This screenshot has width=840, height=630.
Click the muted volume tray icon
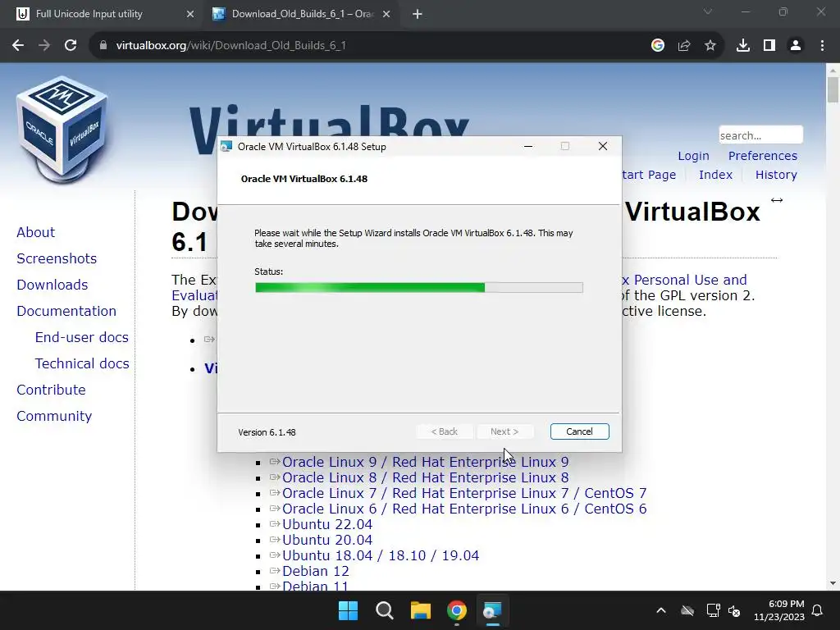click(734, 610)
